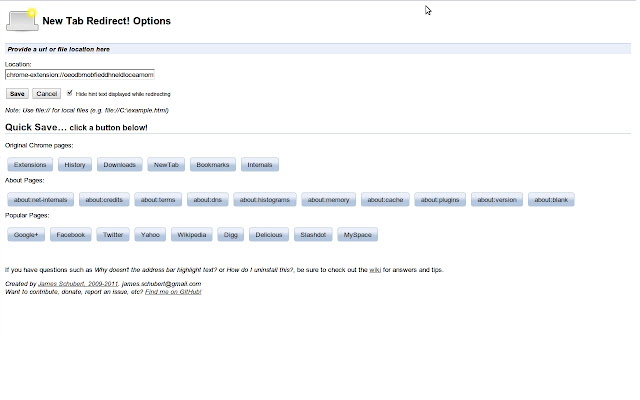Save the location setting
The width and height of the screenshot is (640, 400).
tap(17, 94)
